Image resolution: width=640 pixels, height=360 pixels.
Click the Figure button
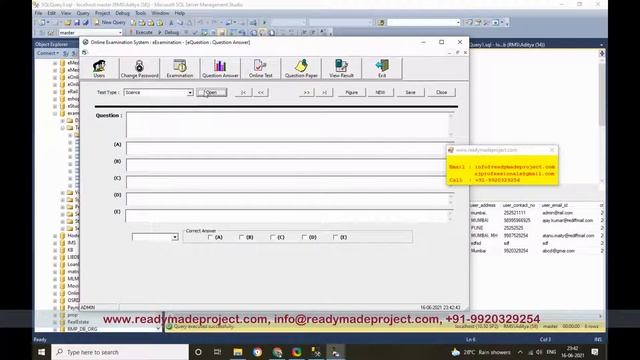351,93
